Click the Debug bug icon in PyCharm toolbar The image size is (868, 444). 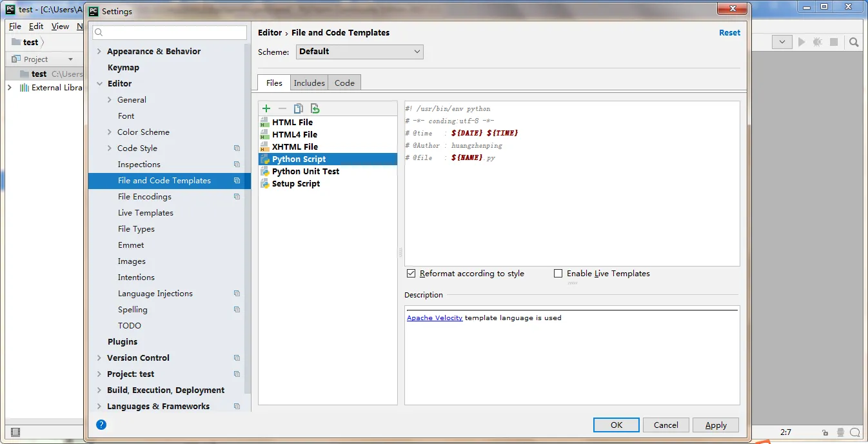(x=818, y=42)
